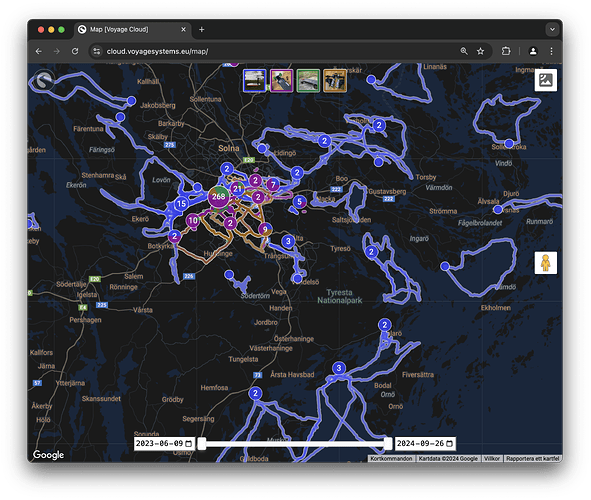Click the zoom magnifier icon in the address bar
Screen dimensions: 591x500
point(464,51)
